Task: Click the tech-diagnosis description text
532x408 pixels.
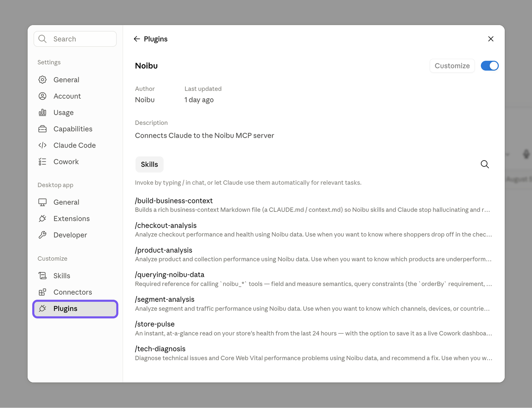Action: pyautogui.click(x=313, y=358)
